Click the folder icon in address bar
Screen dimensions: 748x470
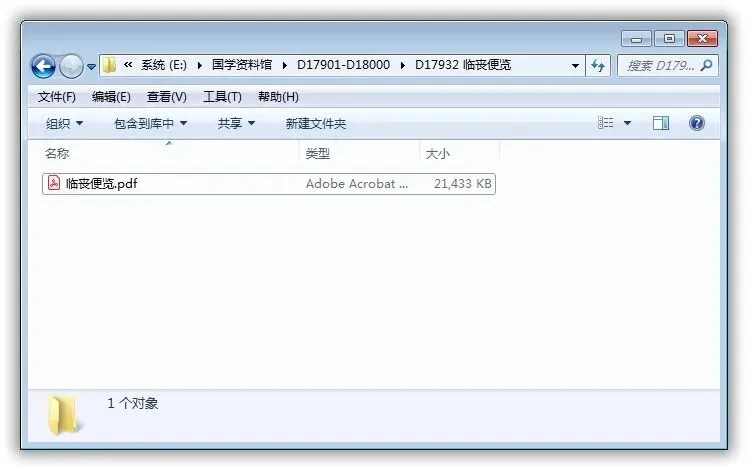point(110,65)
